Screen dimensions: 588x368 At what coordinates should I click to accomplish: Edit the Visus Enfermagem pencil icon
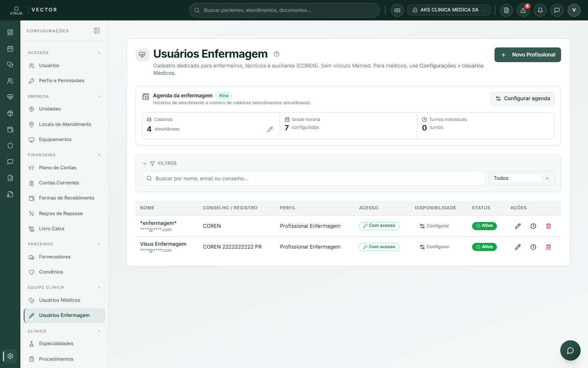518,247
